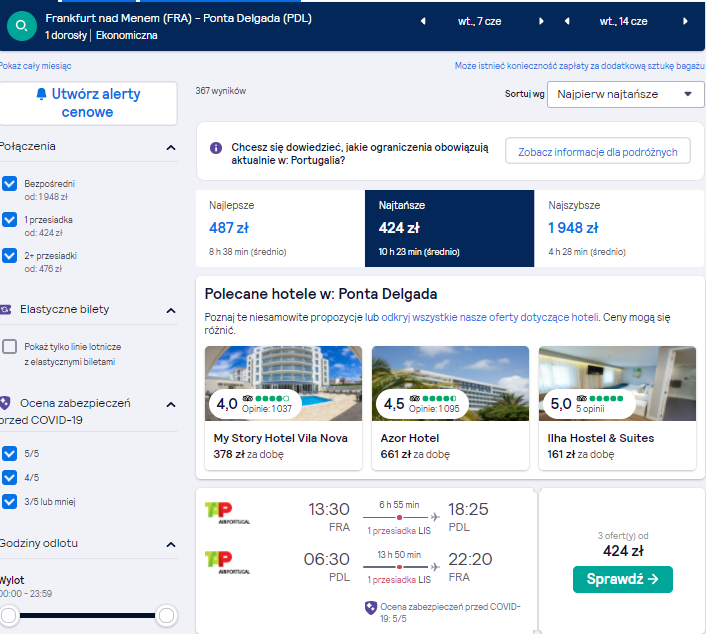The height and width of the screenshot is (634, 706).
Task: Uncheck the 1 przesiadka checkbox
Action: click(x=9, y=220)
